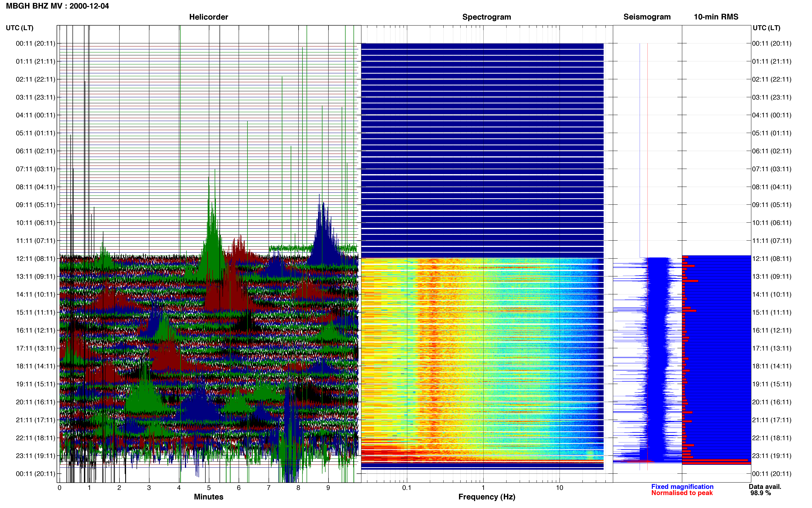Viewport: 812px width, 508px height.
Task: Click the left 'UTC (LT)' axis label
Action: tap(19, 28)
